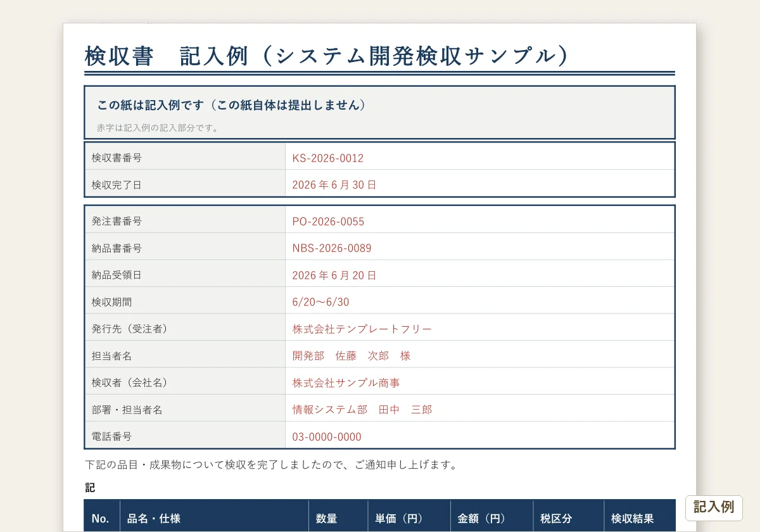Screen dimensions: 760x532
Task: Select the value KS-2026-0012
Action: 328,158
